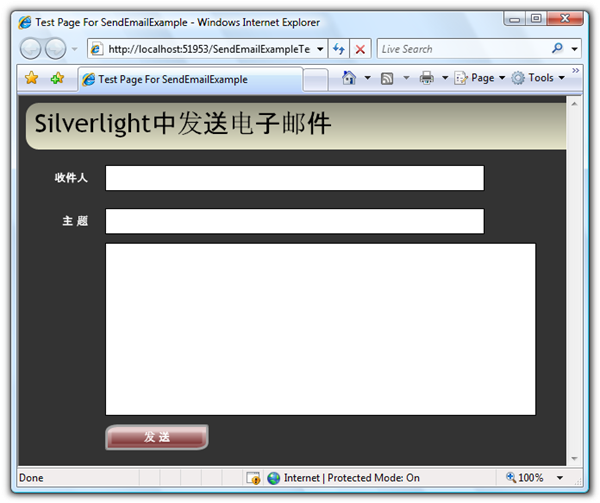Viewport: 600px width, 503px height.
Task: Open a new blank tab
Action: coord(316,80)
